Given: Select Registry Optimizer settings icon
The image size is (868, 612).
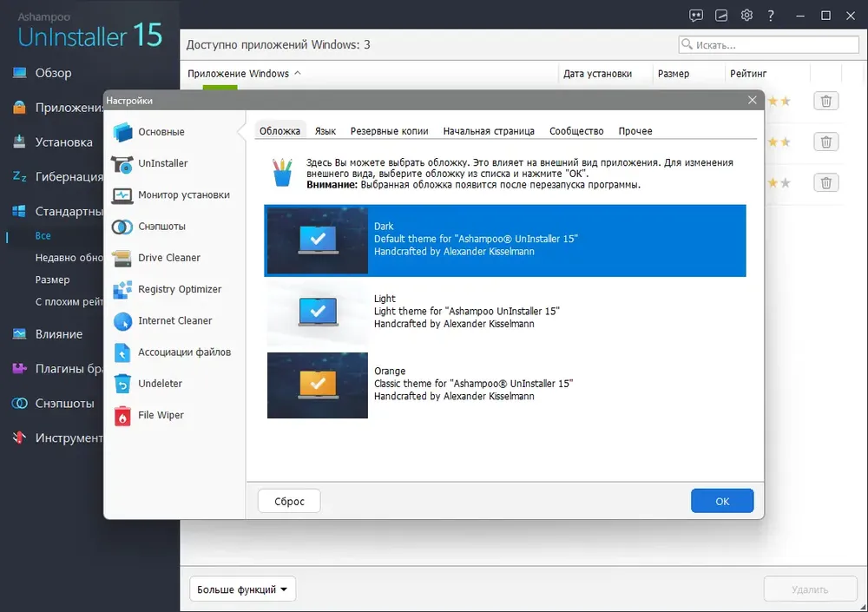Looking at the screenshot, I should (122, 289).
